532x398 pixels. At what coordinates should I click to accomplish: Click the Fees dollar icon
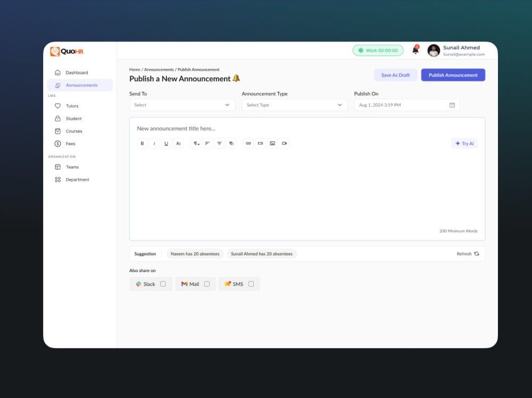[57, 144]
